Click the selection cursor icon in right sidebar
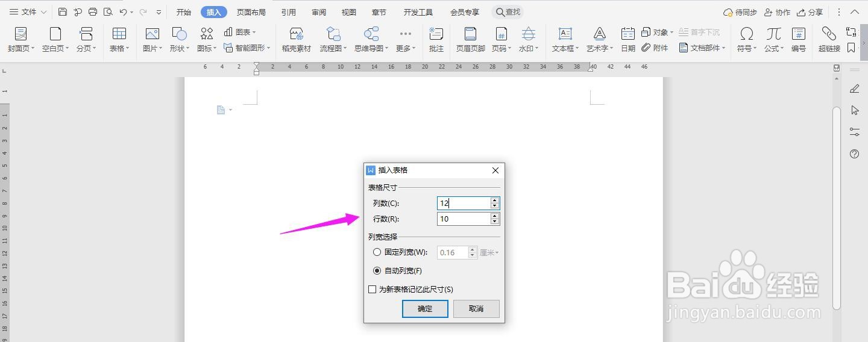 pyautogui.click(x=854, y=110)
